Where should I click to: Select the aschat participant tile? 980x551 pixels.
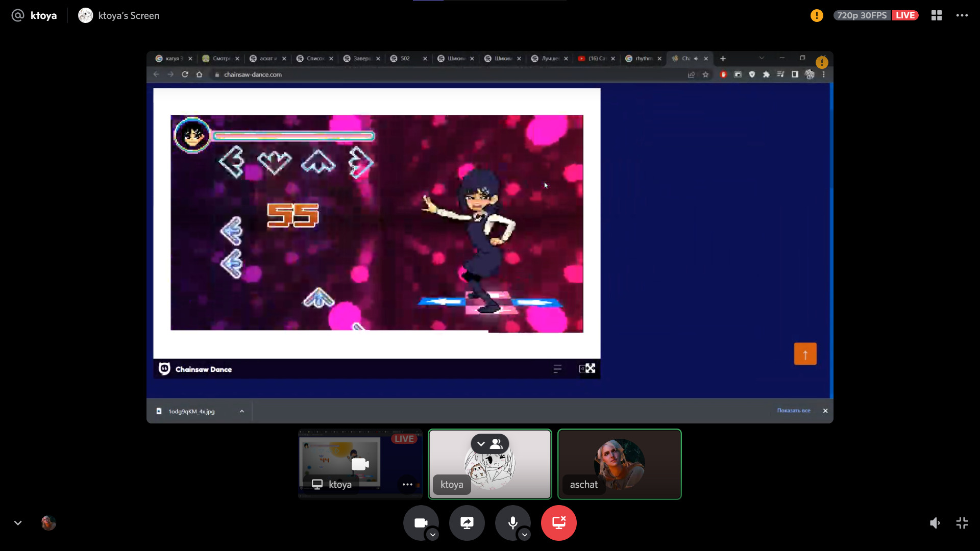(619, 464)
